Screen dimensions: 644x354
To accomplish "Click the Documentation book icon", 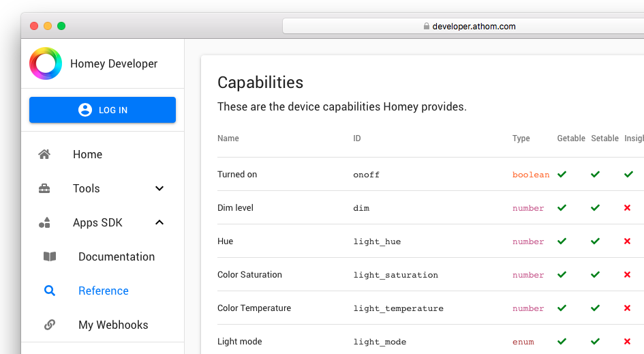I will pos(50,256).
